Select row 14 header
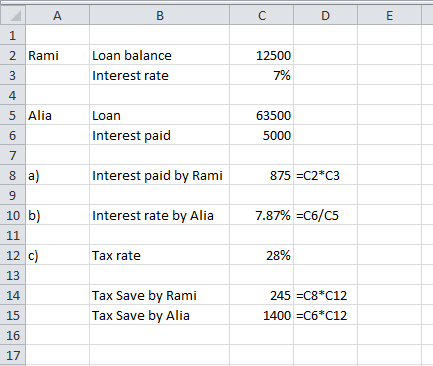This screenshot has width=433, height=366. coord(13,295)
